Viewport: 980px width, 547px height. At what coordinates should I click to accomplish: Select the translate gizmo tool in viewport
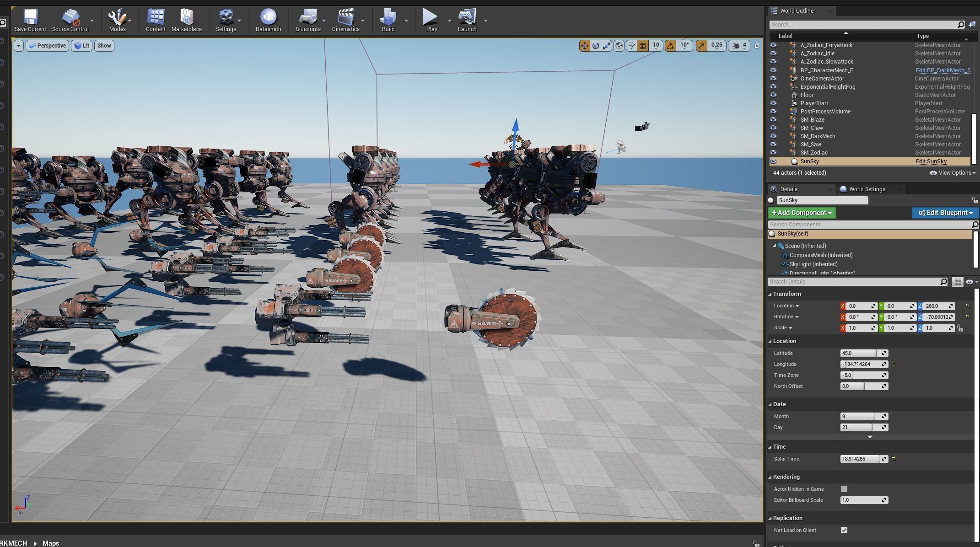(585, 46)
